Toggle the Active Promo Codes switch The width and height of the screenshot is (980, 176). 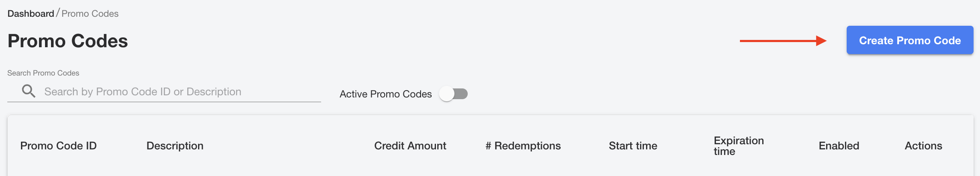453,94
